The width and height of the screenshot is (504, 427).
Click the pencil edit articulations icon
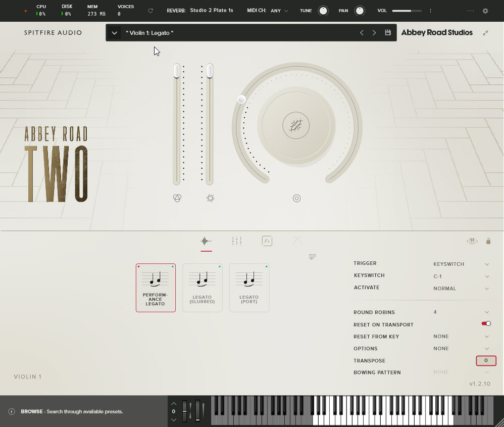coord(312,257)
